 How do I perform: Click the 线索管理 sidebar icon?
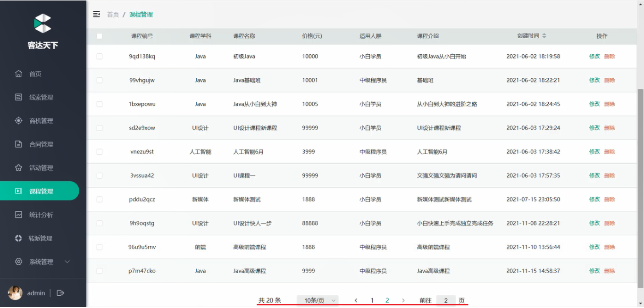click(18, 97)
